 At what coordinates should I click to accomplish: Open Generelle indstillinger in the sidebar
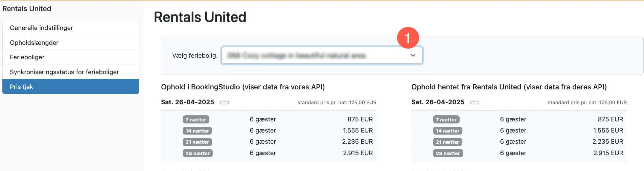tap(41, 28)
